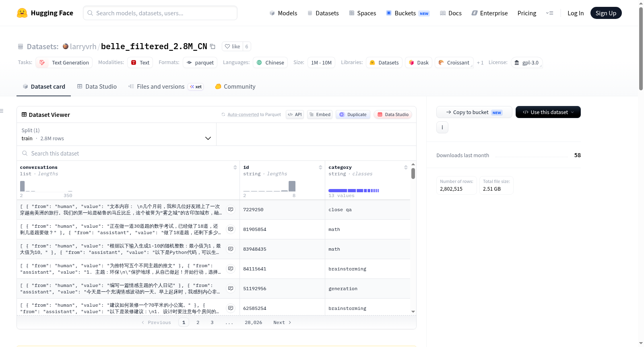Expand Use this dataset dropdown
The height and width of the screenshot is (347, 644).
[x=548, y=112]
